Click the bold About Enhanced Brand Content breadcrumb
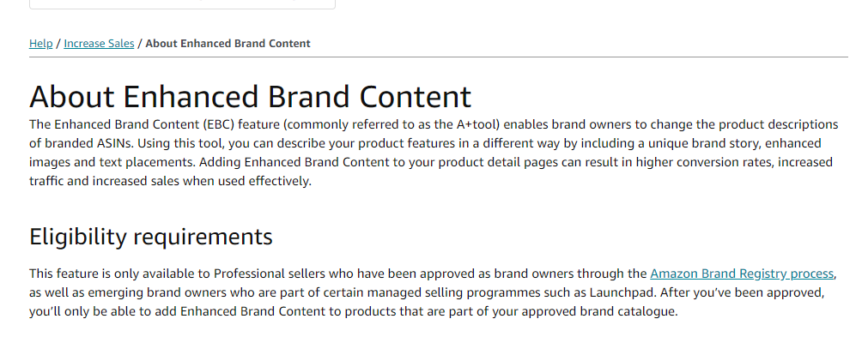The image size is (868, 343). tap(228, 43)
